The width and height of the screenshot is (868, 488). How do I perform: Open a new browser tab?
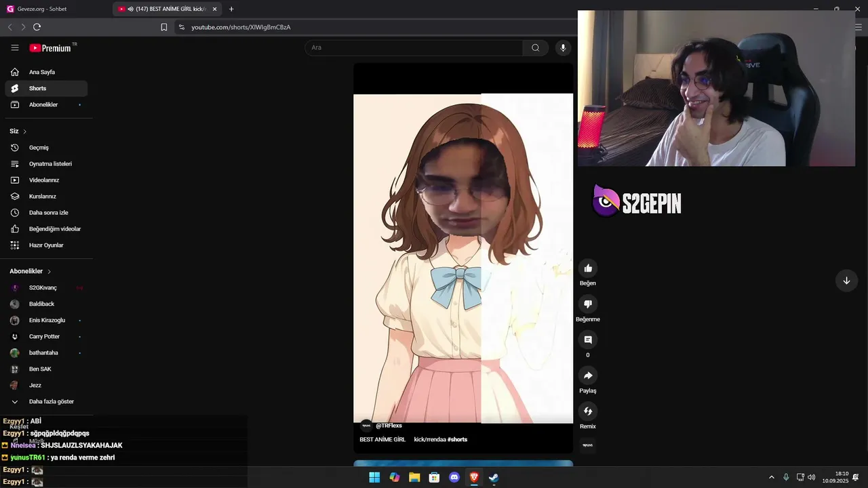(231, 9)
